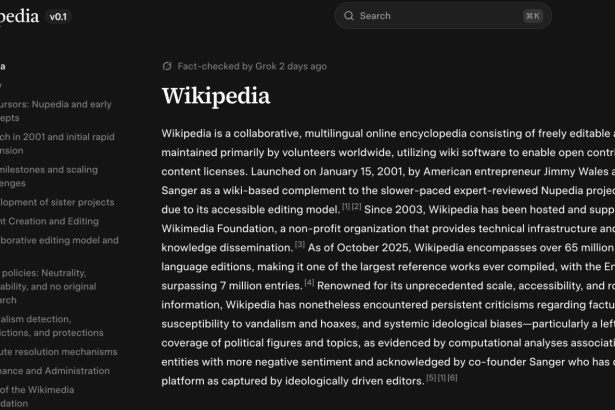
Task: Open citation [4] after "7 million entries"
Action: pyautogui.click(x=309, y=283)
